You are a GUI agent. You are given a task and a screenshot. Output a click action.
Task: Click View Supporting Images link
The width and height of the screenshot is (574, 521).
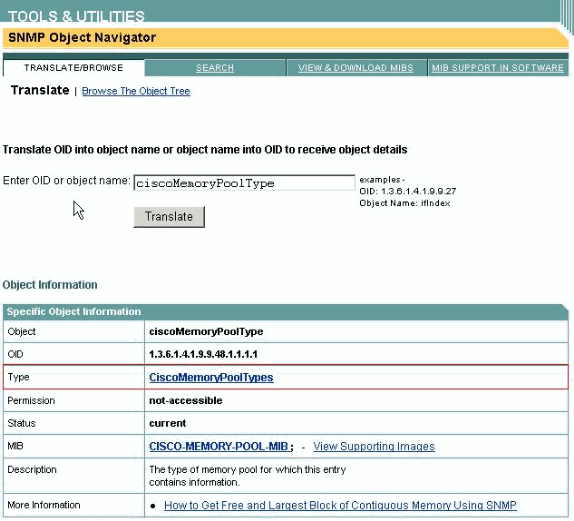(x=374, y=446)
